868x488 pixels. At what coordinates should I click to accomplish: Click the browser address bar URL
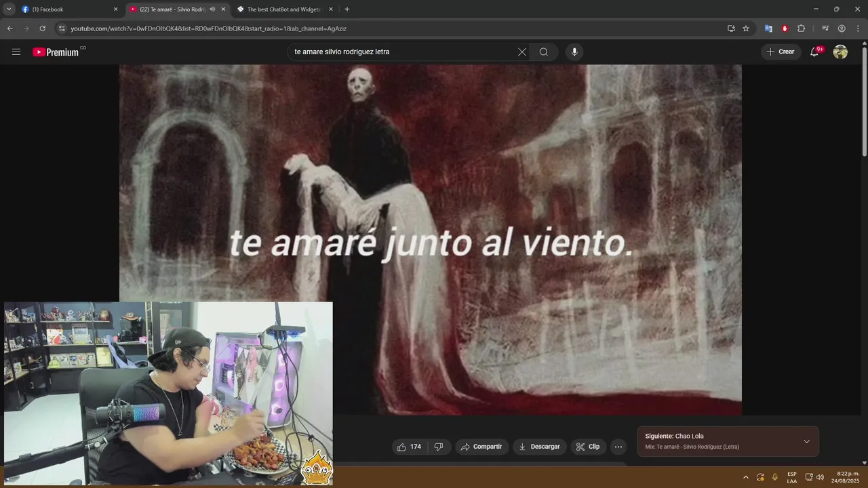tap(209, 28)
